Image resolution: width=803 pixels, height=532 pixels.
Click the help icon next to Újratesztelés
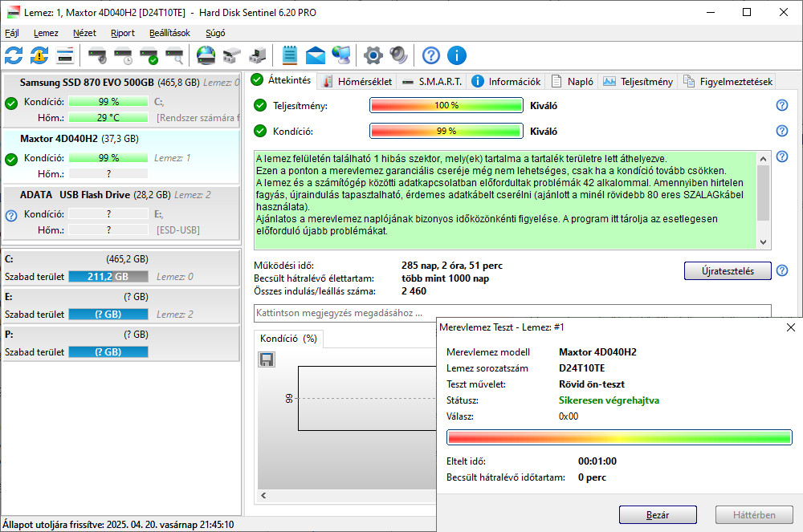click(x=782, y=270)
